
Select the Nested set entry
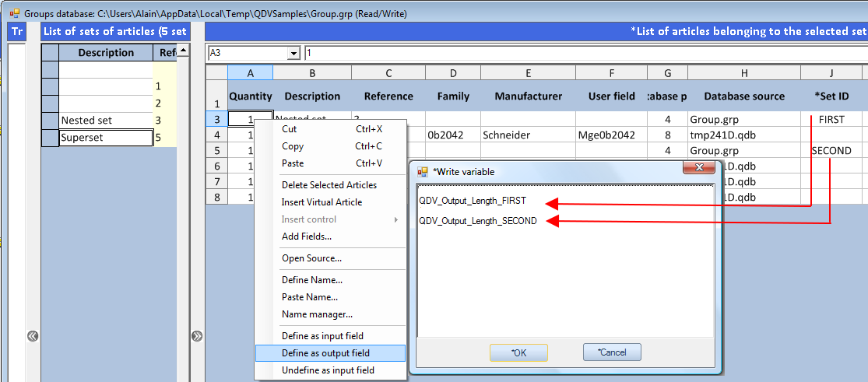[x=106, y=121]
